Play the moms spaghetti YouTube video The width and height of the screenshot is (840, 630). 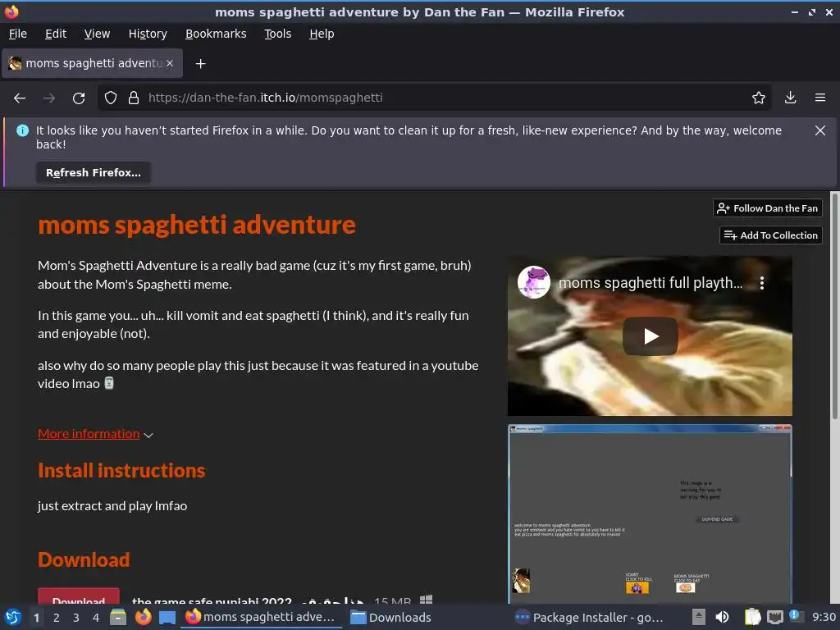(x=650, y=336)
